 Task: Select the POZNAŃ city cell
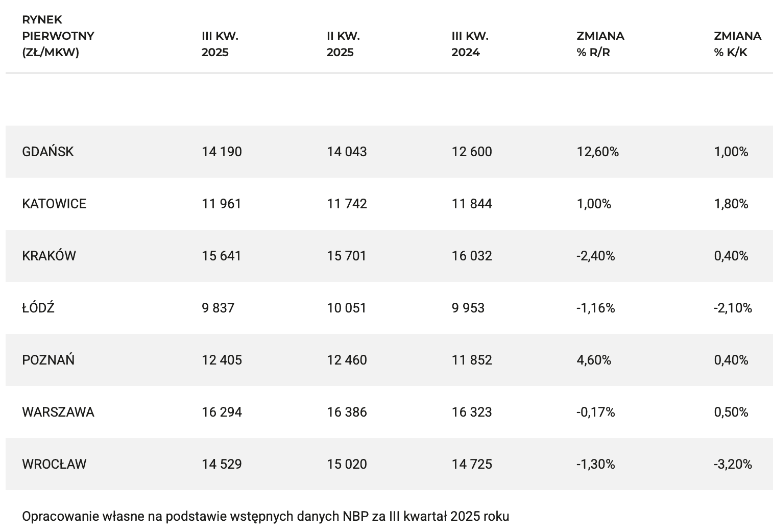(49, 360)
